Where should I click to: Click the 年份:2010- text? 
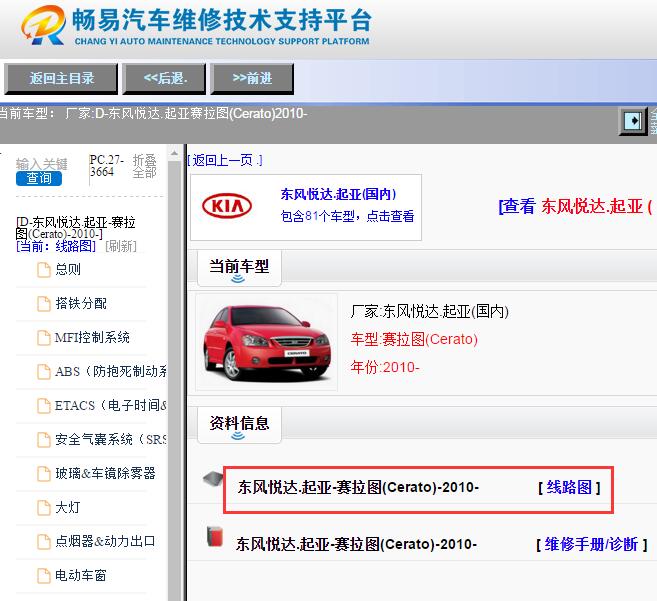tap(385, 367)
